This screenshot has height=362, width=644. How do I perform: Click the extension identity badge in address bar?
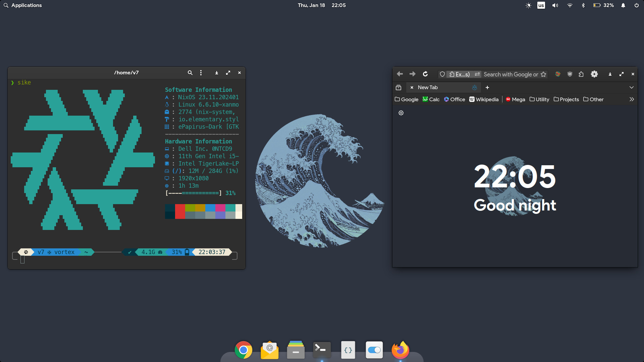click(460, 74)
